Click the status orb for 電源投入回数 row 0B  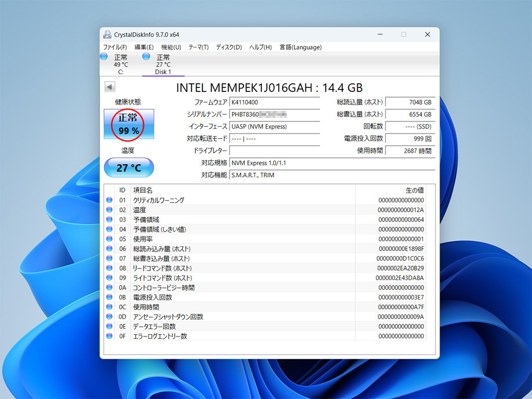click(x=109, y=297)
